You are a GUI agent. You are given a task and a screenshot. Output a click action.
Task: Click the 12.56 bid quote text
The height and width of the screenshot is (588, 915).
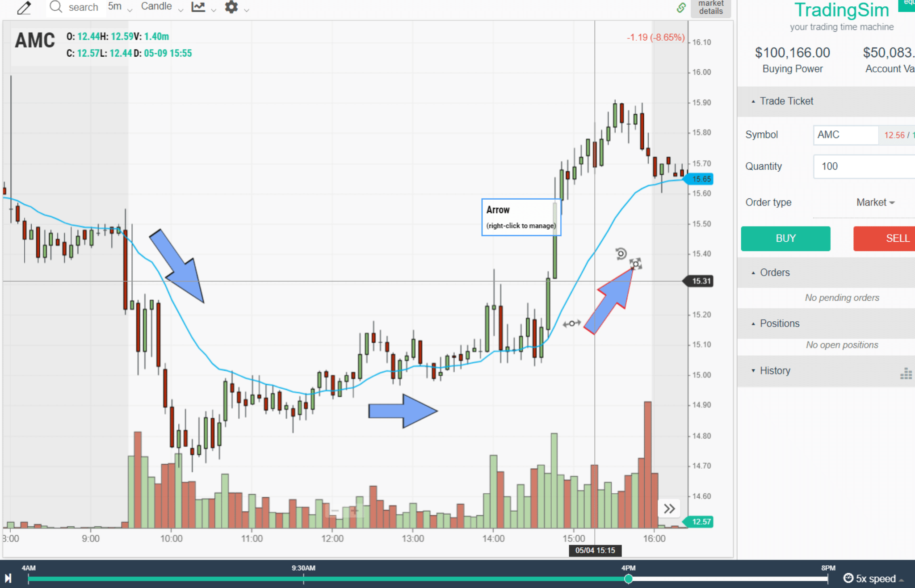[x=894, y=135]
